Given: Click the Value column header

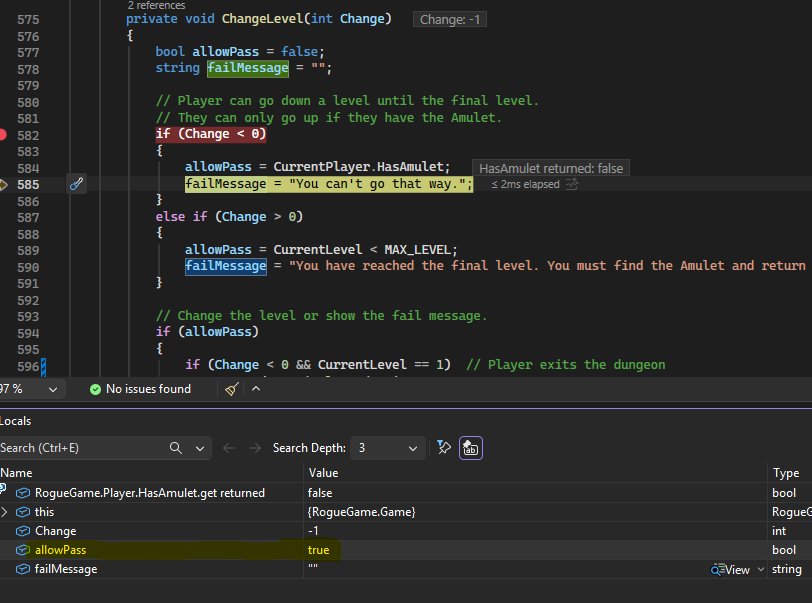Looking at the screenshot, I should click(x=323, y=473).
